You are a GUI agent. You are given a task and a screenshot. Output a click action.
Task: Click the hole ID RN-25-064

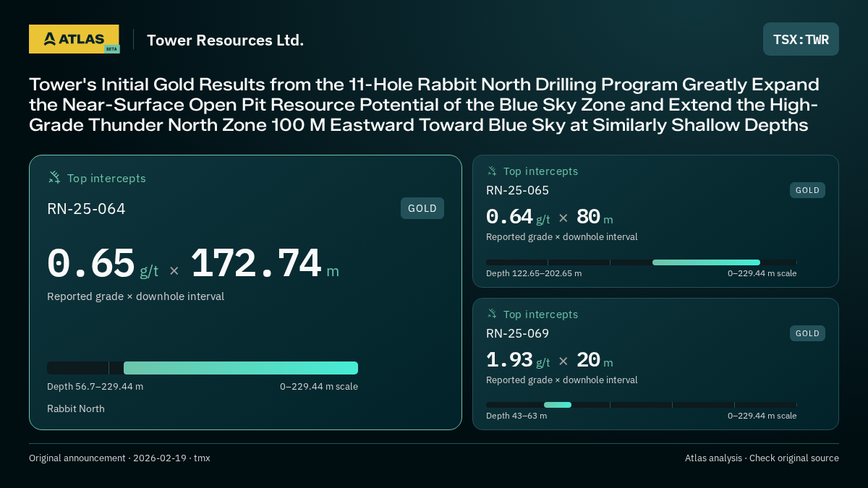click(86, 209)
